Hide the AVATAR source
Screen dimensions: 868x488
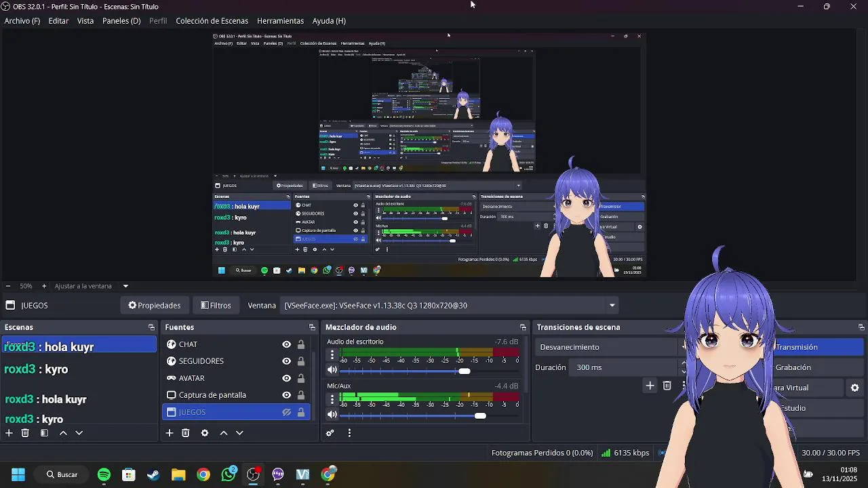point(287,378)
